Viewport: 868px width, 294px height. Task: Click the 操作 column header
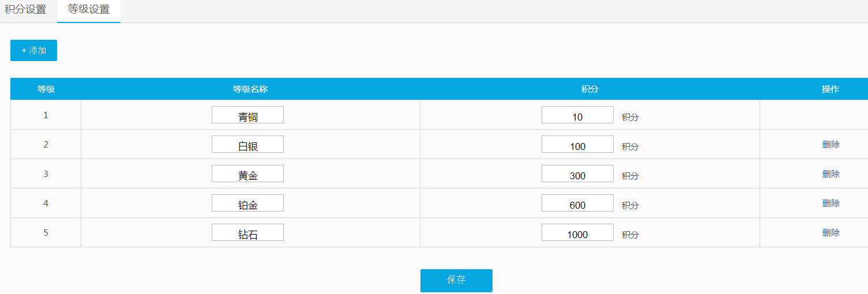831,89
